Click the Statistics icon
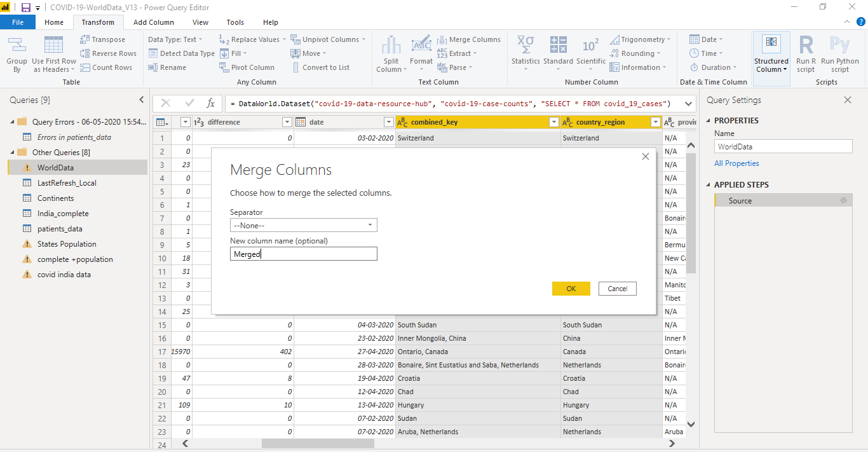 tap(526, 45)
